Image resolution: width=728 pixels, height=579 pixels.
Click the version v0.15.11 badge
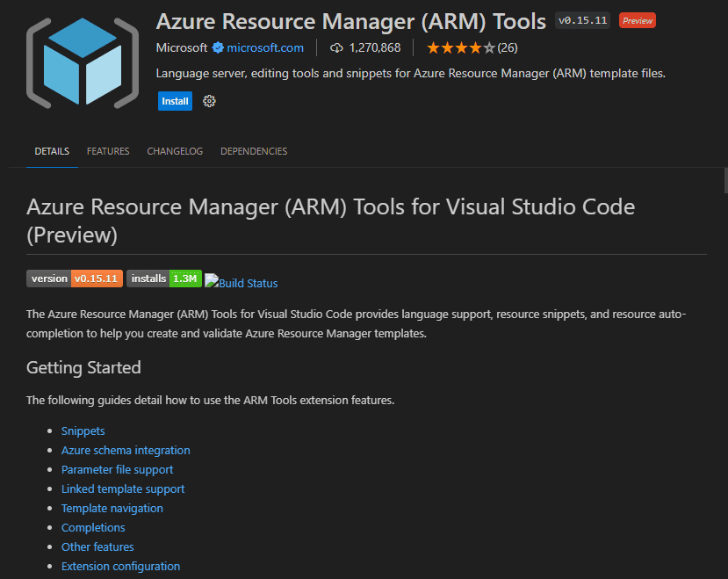pos(75,279)
